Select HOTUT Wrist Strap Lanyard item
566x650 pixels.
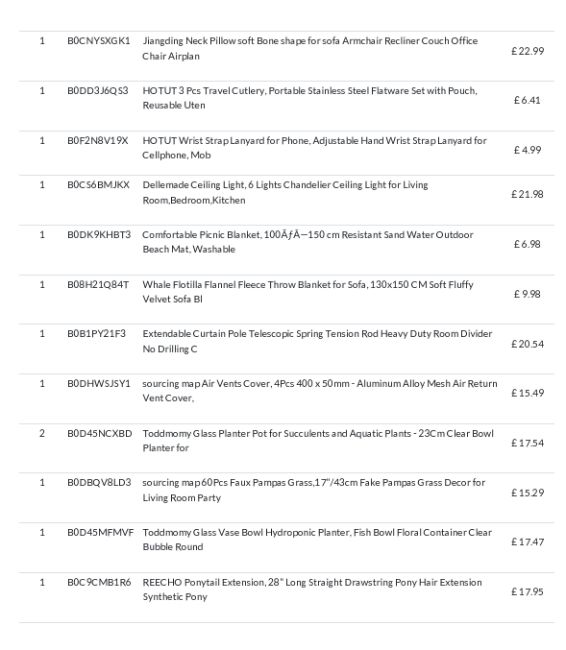314,148
